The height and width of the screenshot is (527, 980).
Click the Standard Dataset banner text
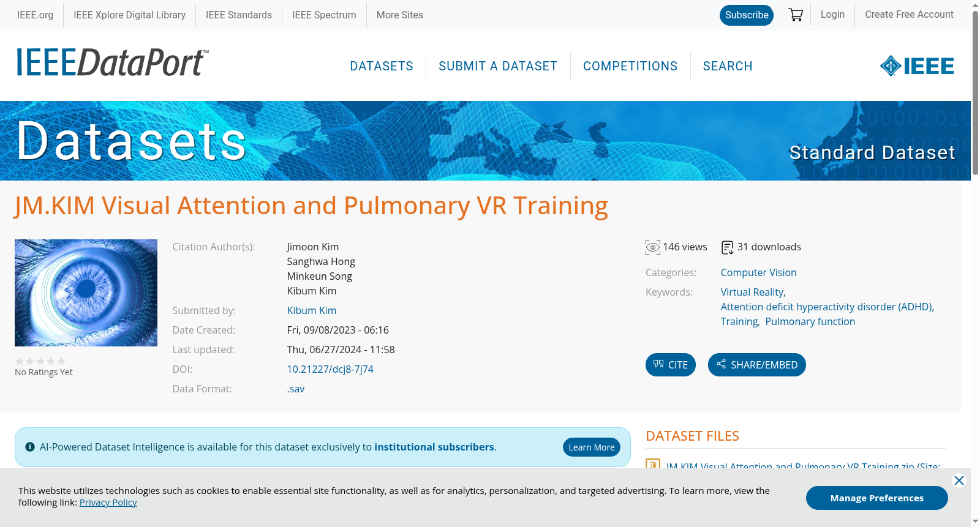872,152
